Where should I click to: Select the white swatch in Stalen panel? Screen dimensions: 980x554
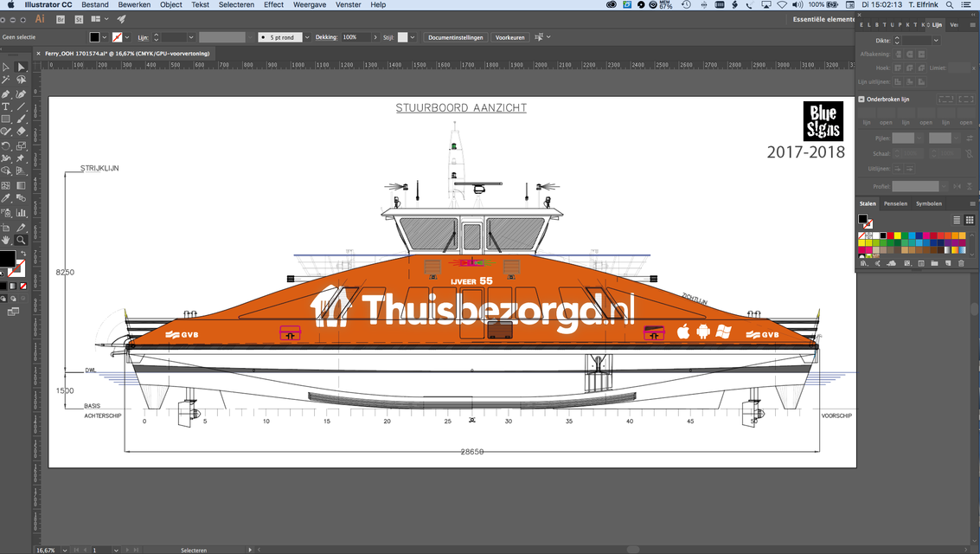[875, 235]
